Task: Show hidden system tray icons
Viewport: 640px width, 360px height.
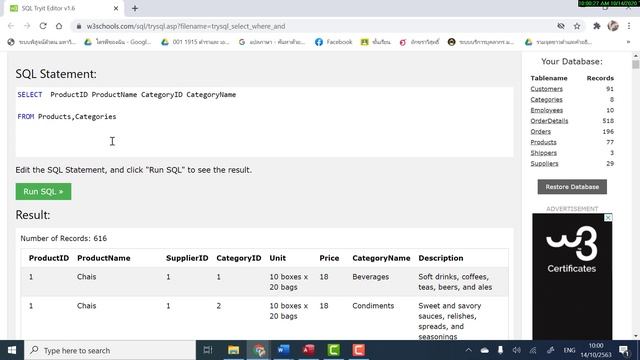Action: point(469,350)
